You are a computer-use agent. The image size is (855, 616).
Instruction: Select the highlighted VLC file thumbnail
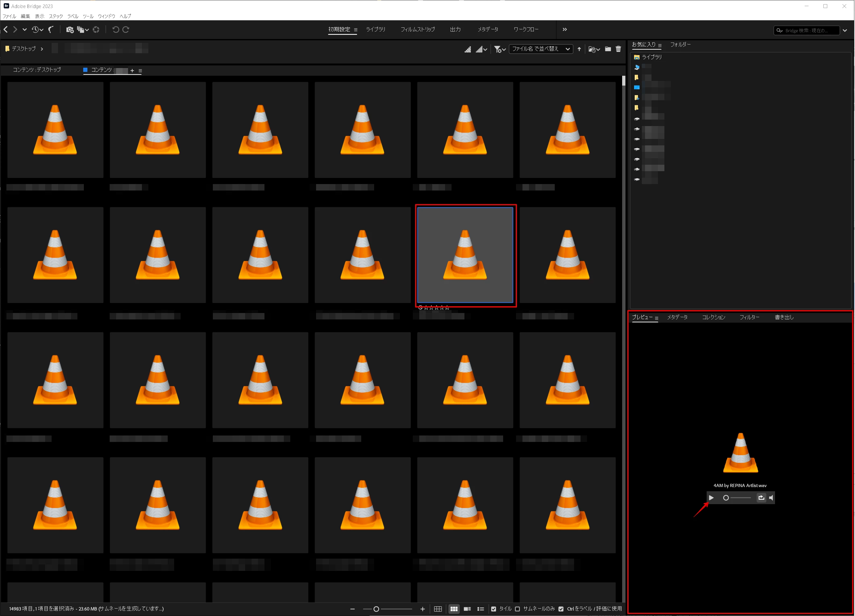coord(465,255)
